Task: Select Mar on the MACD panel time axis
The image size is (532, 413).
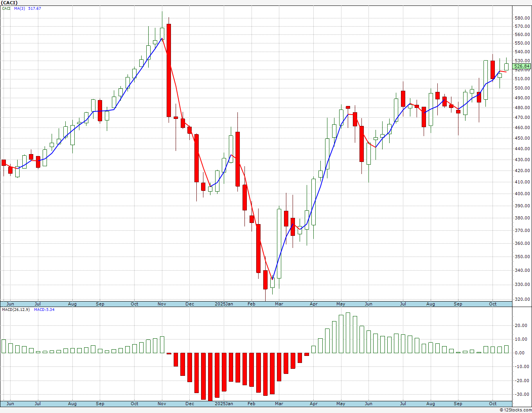Action: point(279,404)
